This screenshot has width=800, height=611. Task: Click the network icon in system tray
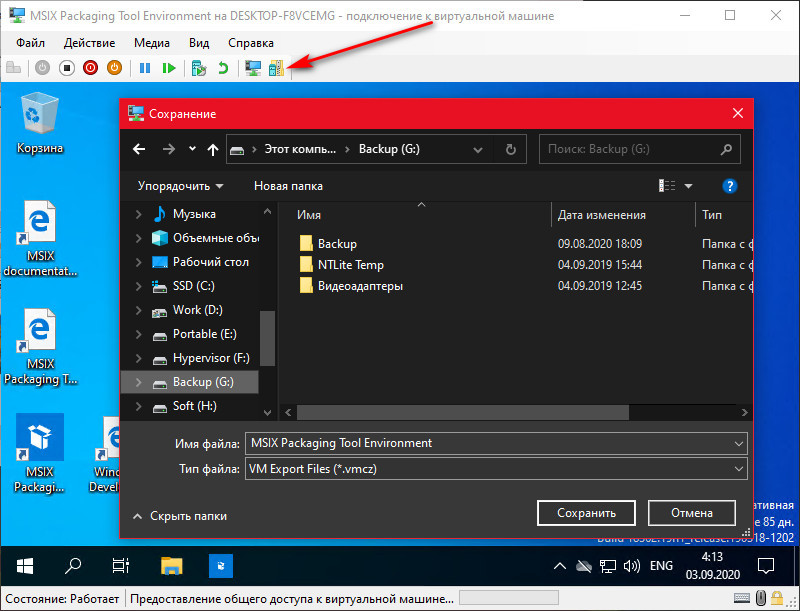607,566
